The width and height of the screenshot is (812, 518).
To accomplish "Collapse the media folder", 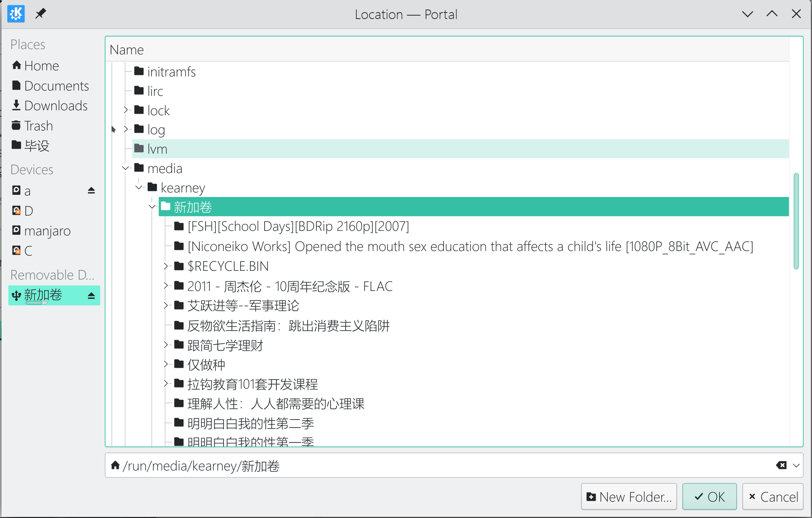I will pyautogui.click(x=126, y=168).
